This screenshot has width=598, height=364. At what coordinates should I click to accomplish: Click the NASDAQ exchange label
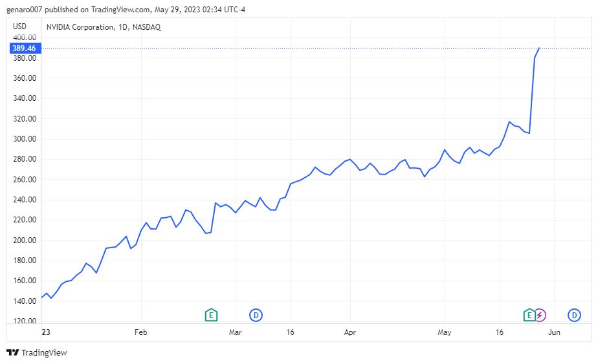coord(146,27)
